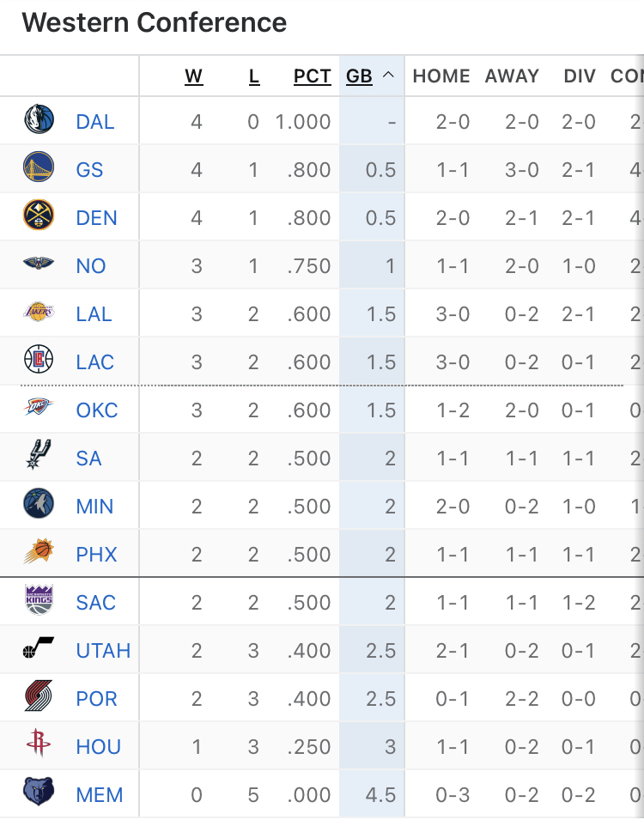
Task: Sort standings by GB column header
Action: 359,76
